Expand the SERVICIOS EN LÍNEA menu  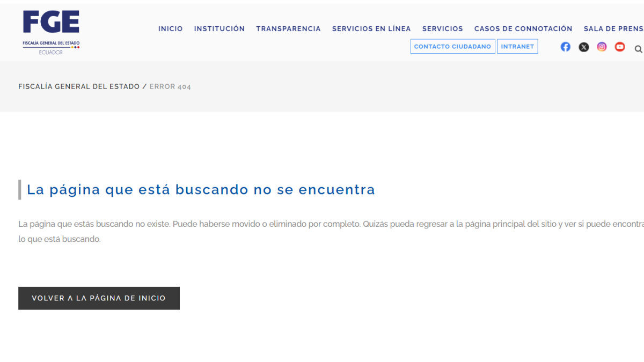click(x=371, y=28)
